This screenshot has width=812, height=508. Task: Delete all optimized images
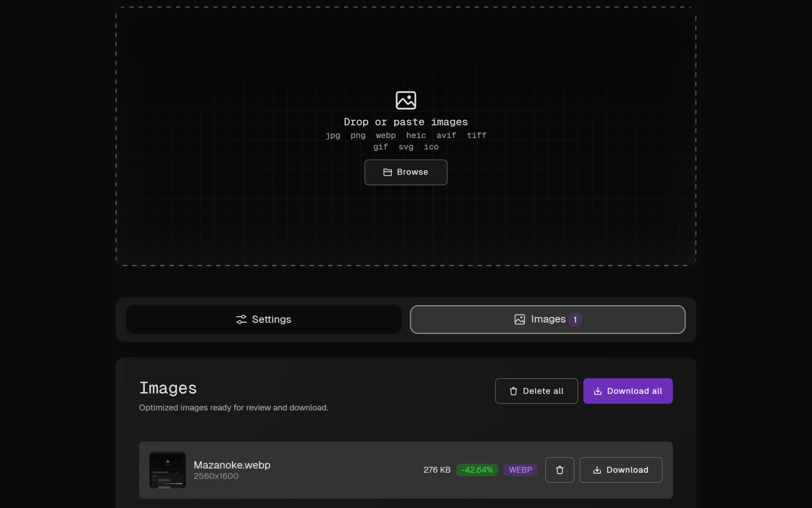(536, 391)
